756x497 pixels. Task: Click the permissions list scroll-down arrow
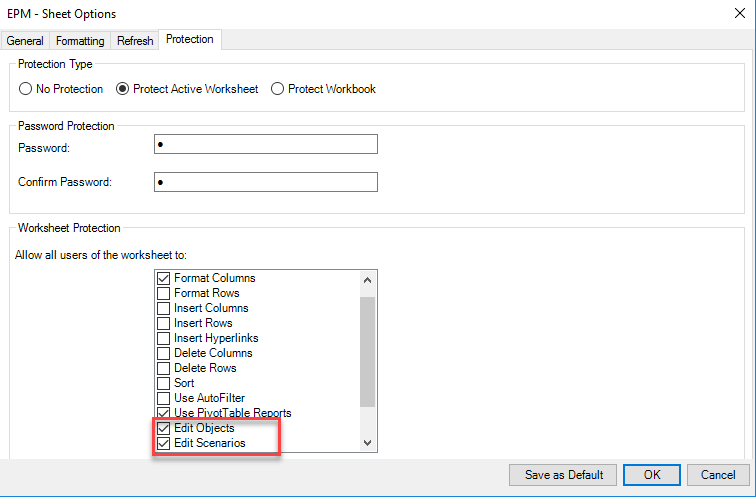point(367,443)
